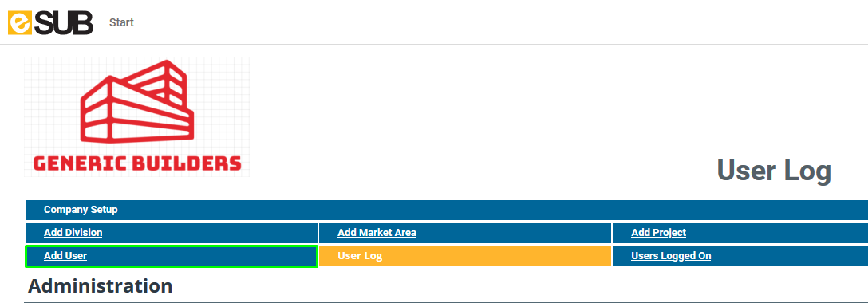
Task: Choose the Add Project link
Action: pos(659,233)
